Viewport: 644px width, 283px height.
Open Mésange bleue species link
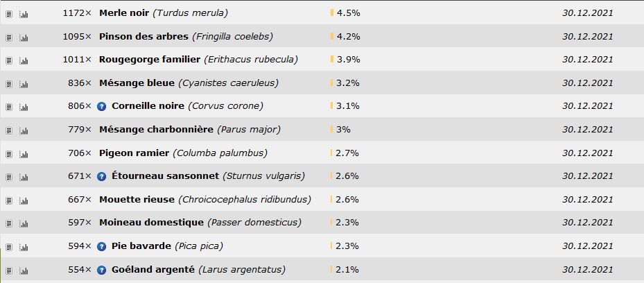pyautogui.click(x=137, y=83)
